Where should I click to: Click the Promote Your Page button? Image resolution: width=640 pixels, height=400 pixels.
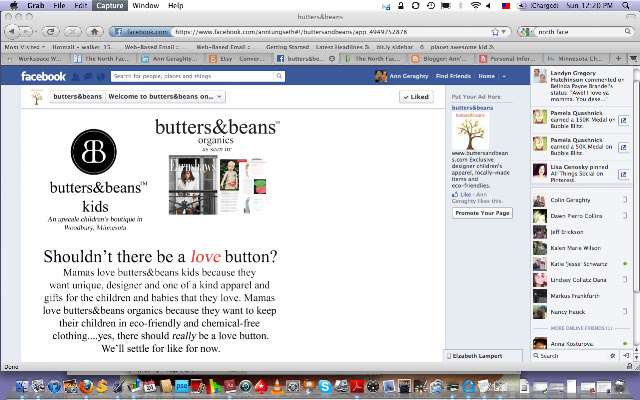pos(482,213)
